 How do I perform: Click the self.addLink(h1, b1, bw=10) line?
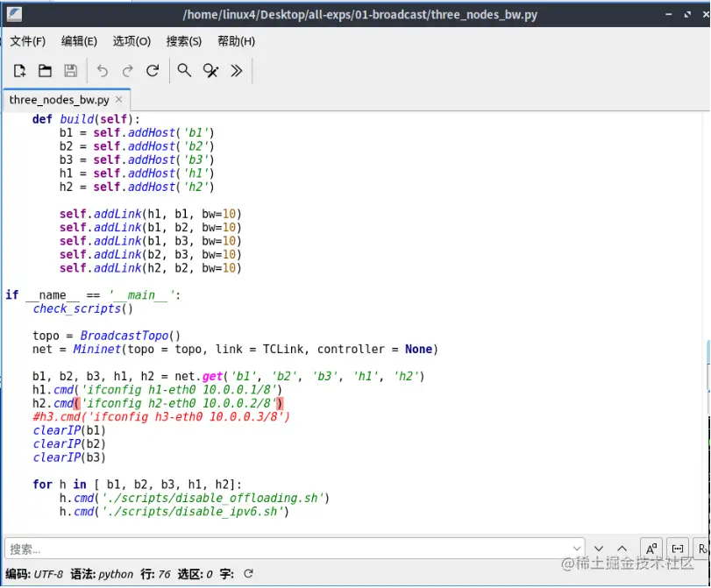(150, 214)
